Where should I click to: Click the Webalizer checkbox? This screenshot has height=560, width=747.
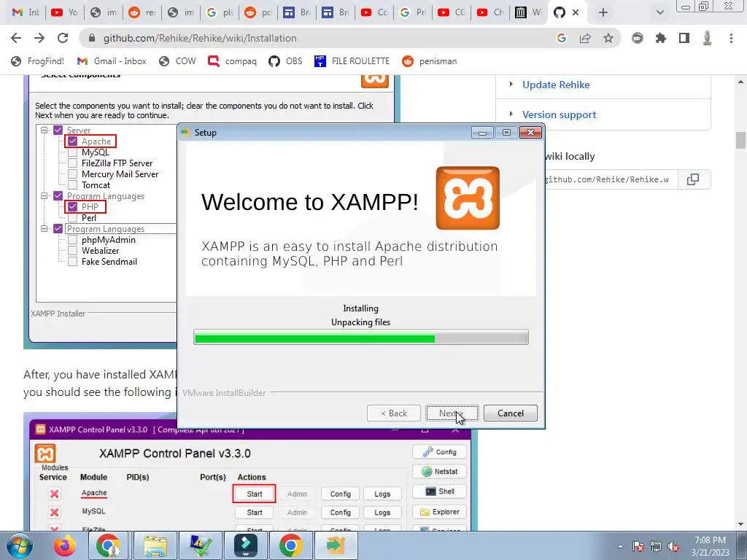coord(72,251)
